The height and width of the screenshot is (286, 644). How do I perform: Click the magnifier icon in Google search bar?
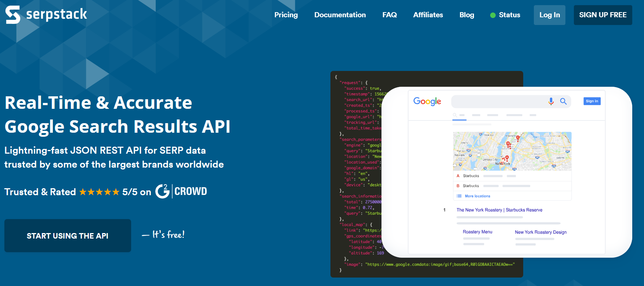[563, 101]
